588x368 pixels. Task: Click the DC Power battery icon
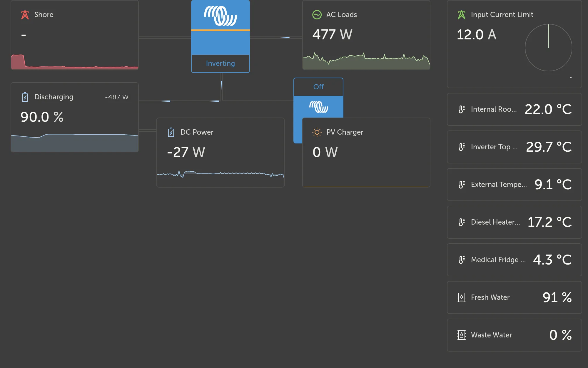(x=171, y=132)
